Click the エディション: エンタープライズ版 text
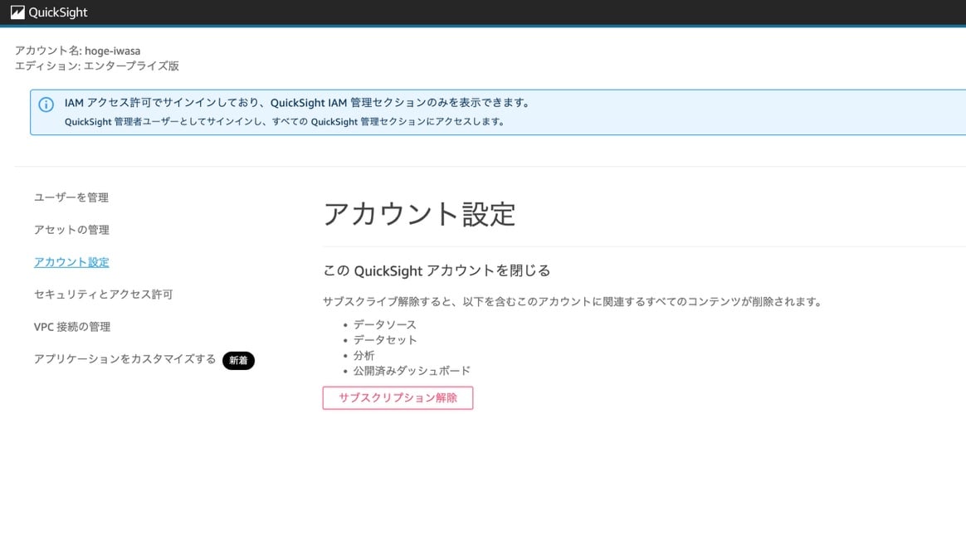Viewport: 966px width, 560px height. [x=97, y=66]
